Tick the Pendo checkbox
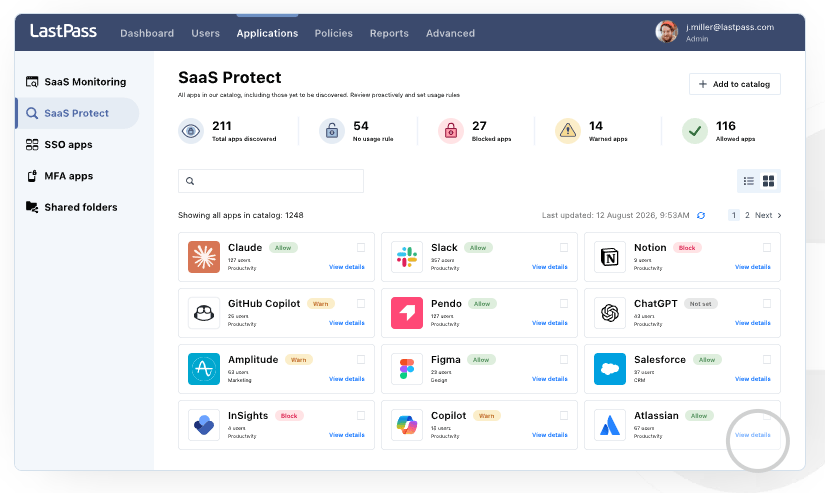 pos(564,304)
